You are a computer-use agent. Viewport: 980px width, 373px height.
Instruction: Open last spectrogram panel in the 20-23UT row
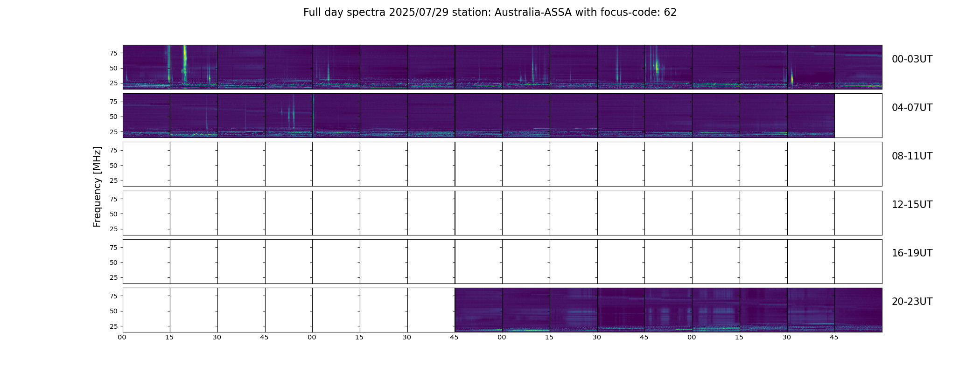click(x=858, y=310)
